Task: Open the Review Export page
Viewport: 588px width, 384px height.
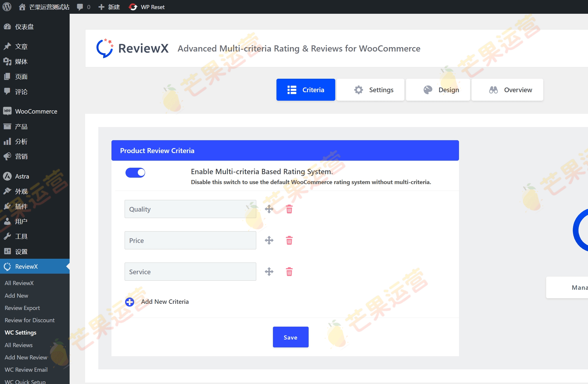Action: pos(22,308)
